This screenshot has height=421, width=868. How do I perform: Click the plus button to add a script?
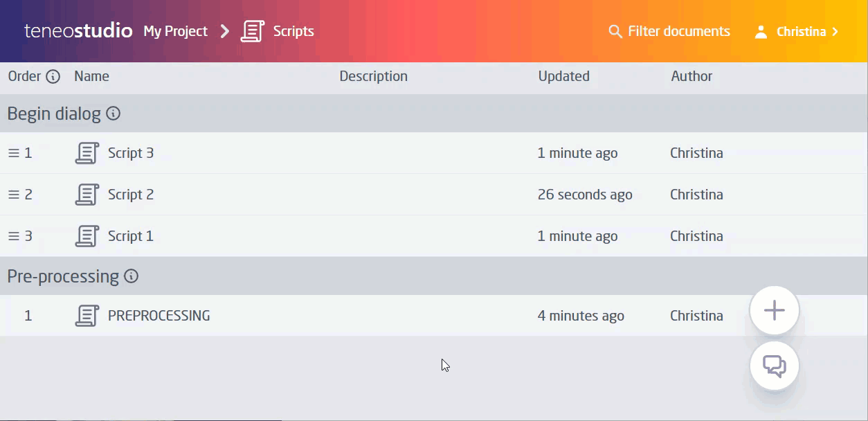[x=774, y=310]
